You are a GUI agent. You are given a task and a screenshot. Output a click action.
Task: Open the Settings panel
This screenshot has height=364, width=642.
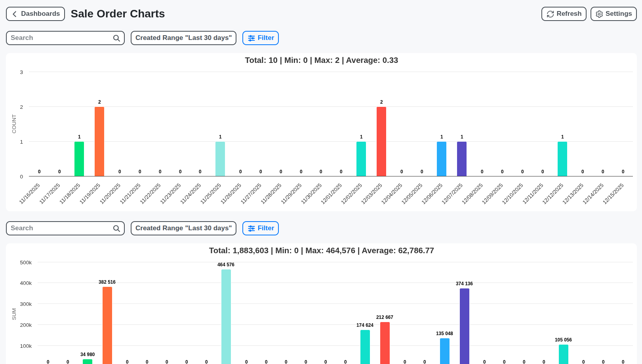pos(613,14)
